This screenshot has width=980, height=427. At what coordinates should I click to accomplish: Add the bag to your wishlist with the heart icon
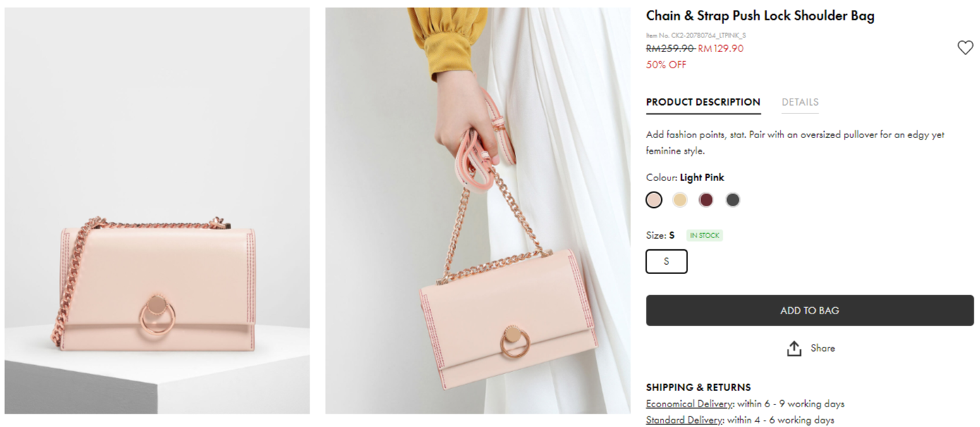click(x=964, y=48)
